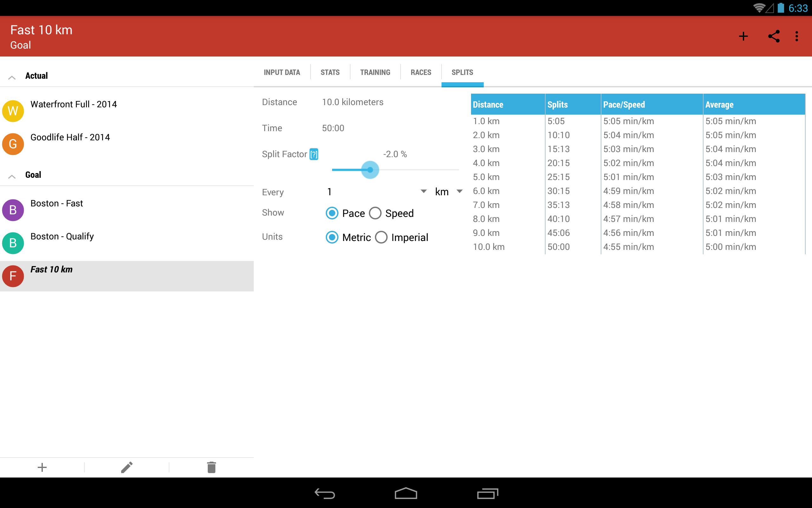The image size is (812, 508).
Task: Select the Pace radio button
Action: pos(332,213)
